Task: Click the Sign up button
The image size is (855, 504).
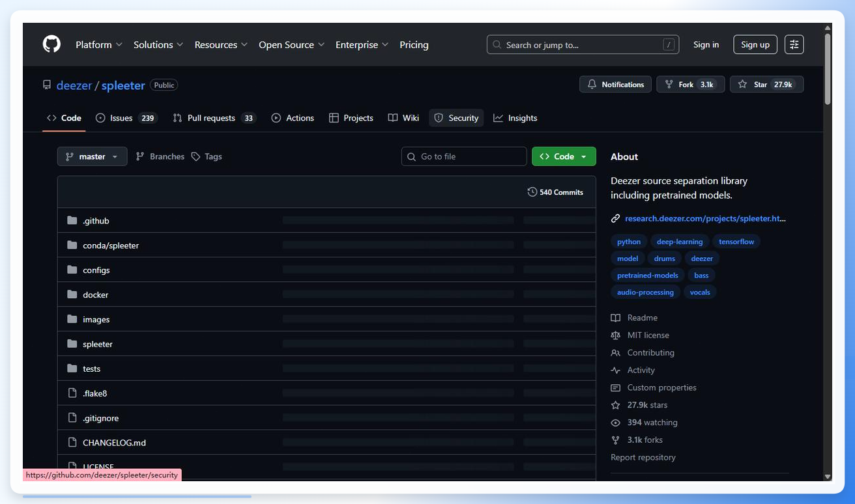Action: tap(755, 44)
